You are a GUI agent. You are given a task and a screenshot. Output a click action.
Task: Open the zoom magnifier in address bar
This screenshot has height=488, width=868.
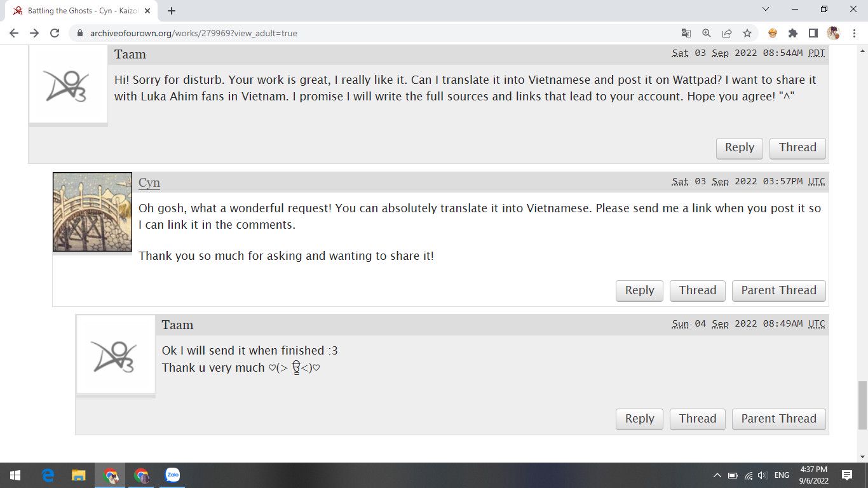(706, 33)
